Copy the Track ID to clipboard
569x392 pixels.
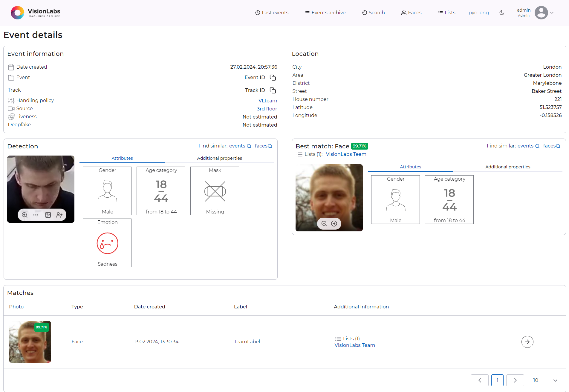pos(273,90)
